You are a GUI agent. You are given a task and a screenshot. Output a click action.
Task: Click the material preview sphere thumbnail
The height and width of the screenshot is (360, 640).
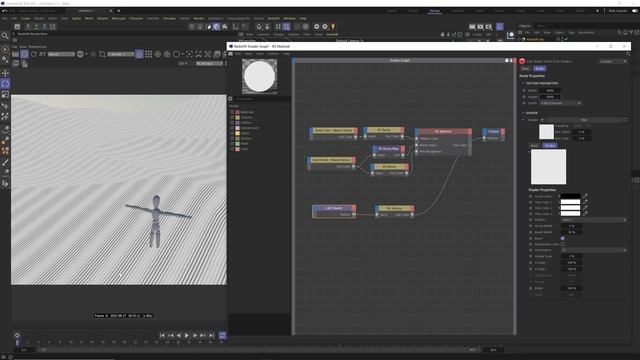pos(260,76)
